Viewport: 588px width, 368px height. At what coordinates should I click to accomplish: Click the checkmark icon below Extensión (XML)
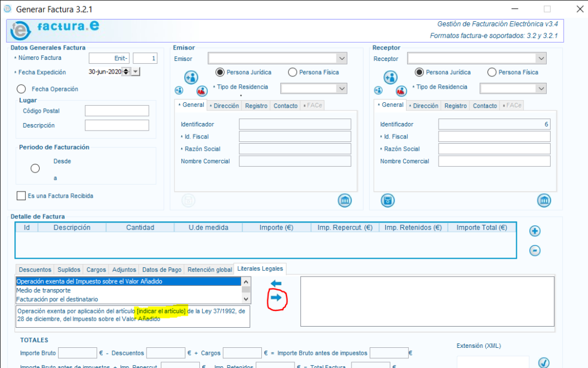tap(544, 362)
